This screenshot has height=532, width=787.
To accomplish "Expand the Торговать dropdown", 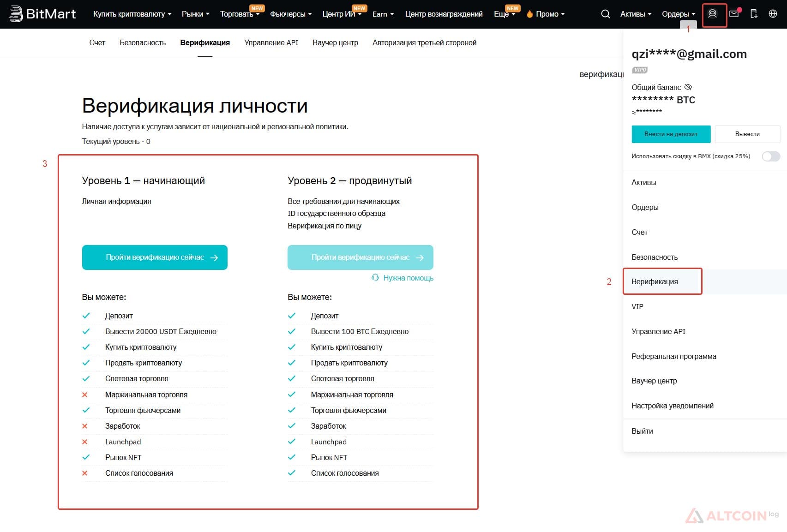I will tap(240, 14).
